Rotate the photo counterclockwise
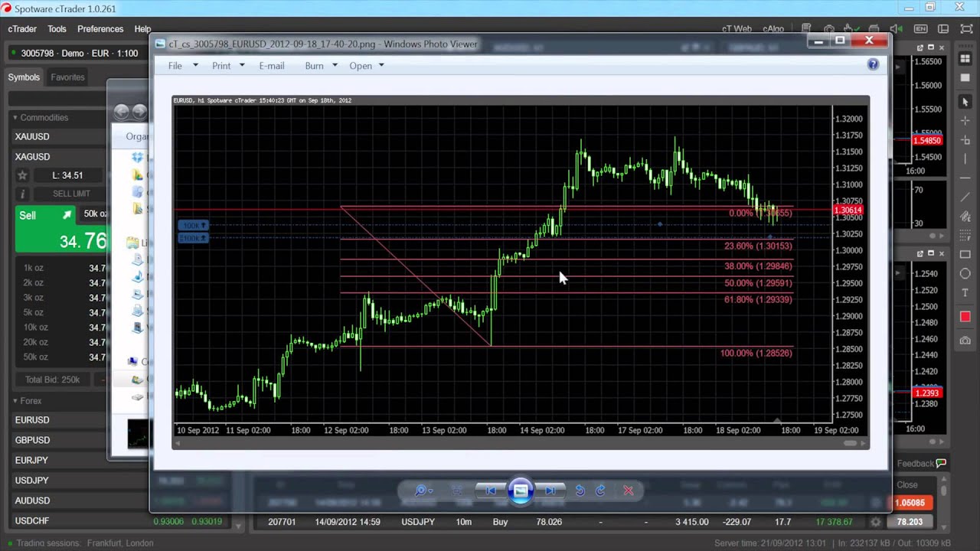Viewport: 980px width, 551px height. (x=580, y=491)
